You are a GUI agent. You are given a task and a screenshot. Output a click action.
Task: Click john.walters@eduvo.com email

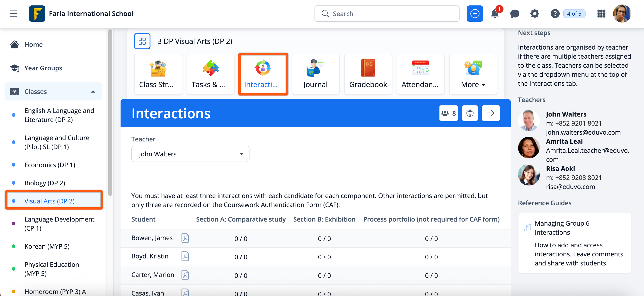tap(583, 133)
